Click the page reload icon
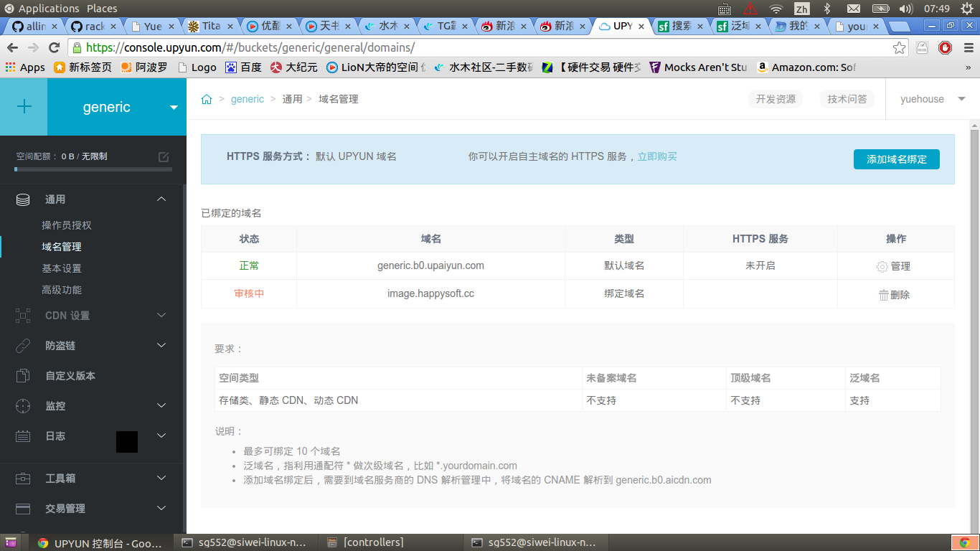This screenshot has width=980, height=551. point(55,48)
